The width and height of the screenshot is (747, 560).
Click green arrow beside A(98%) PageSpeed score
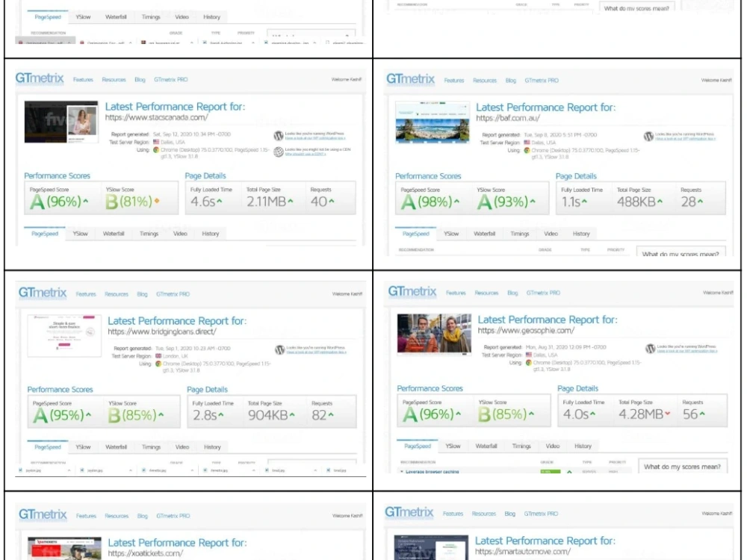pyautogui.click(x=457, y=202)
